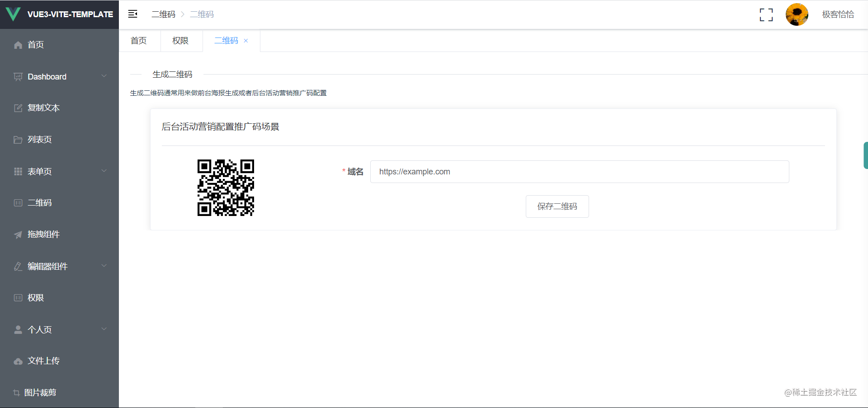Image resolution: width=868 pixels, height=408 pixels.
Task: Click the last 二维码 breadcrumb item
Action: [x=202, y=14]
